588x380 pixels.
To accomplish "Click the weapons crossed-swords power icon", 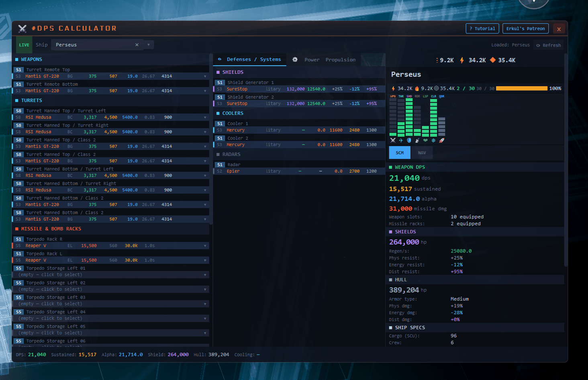I will coord(393,140).
